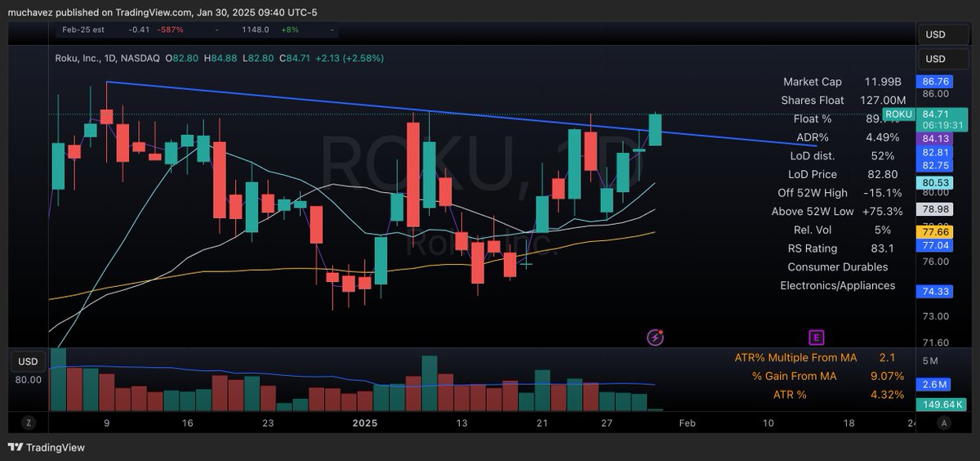This screenshot has width=980, height=461.
Task: Click the % Gain From MA 9.07% value
Action: coord(887,376)
